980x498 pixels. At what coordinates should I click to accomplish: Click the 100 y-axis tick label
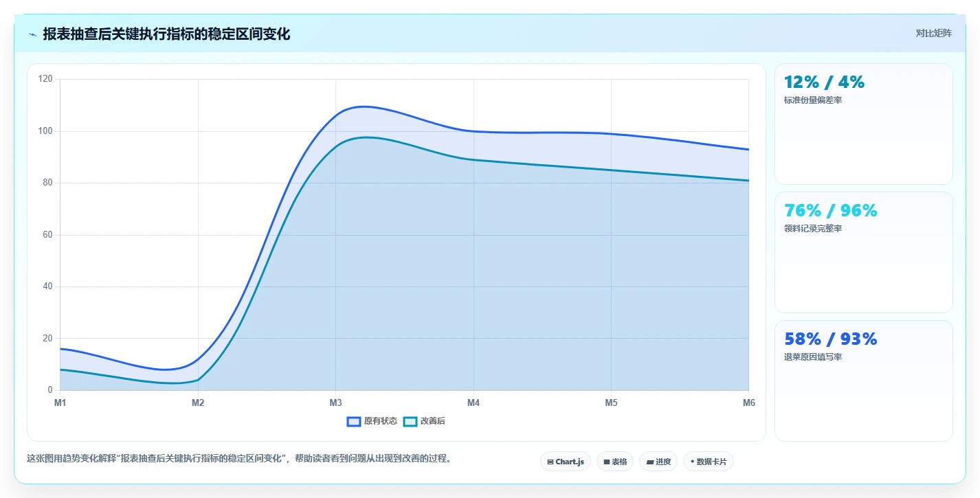pos(45,131)
